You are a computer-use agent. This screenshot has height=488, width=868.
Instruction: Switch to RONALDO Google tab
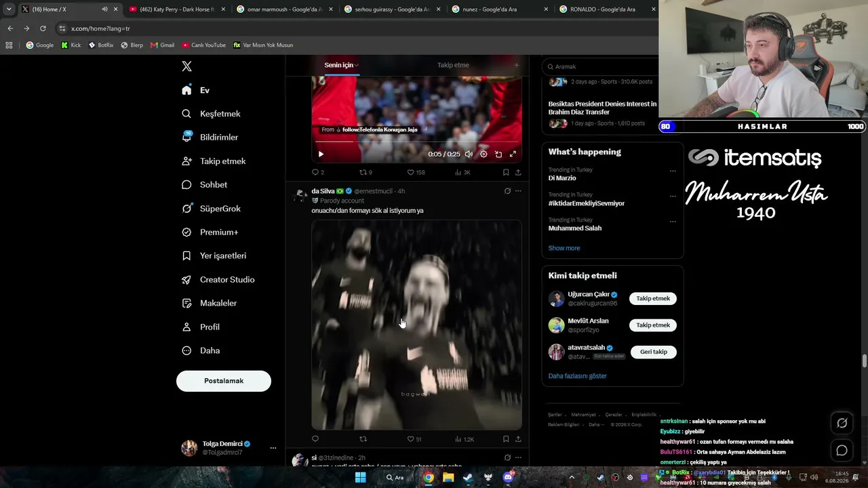tap(607, 9)
